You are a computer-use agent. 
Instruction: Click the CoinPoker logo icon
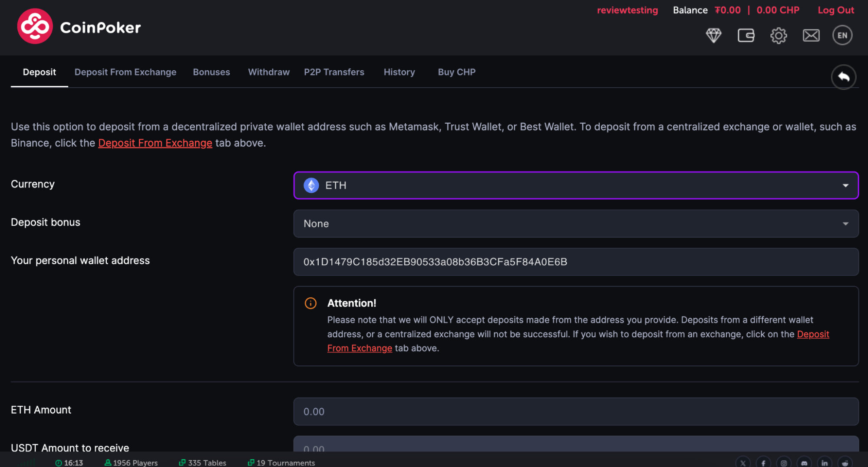click(35, 26)
